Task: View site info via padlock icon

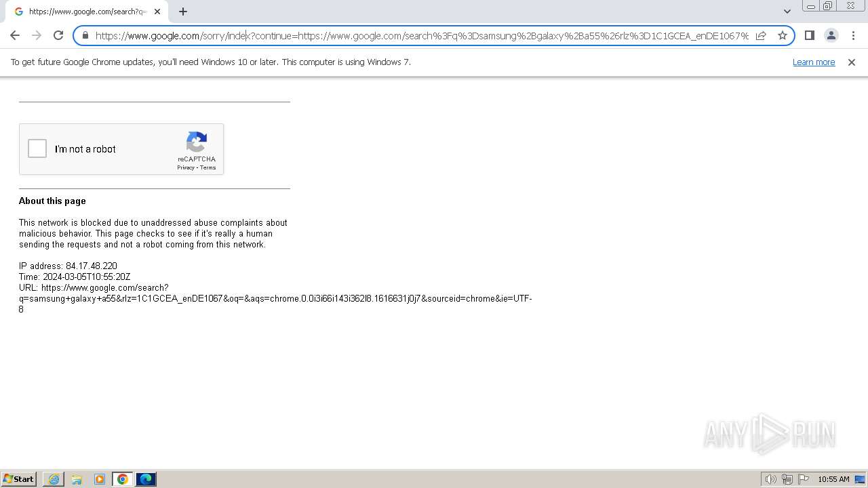Action: tap(85, 35)
